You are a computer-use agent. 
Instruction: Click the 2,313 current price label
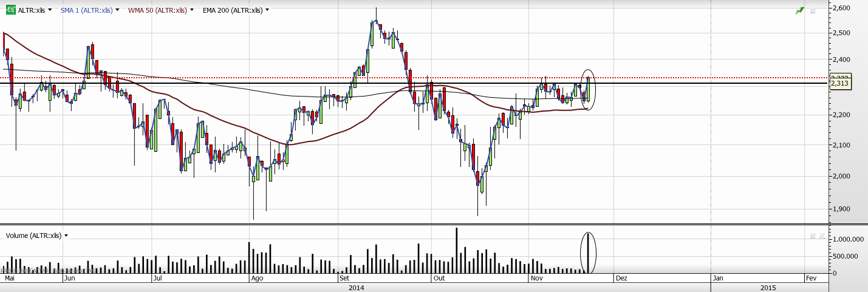coord(839,84)
